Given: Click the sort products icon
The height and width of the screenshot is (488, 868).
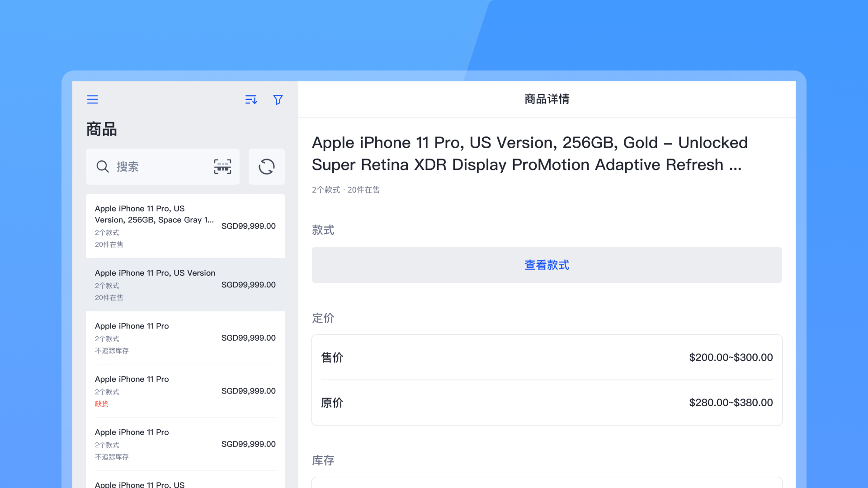Looking at the screenshot, I should (x=251, y=99).
